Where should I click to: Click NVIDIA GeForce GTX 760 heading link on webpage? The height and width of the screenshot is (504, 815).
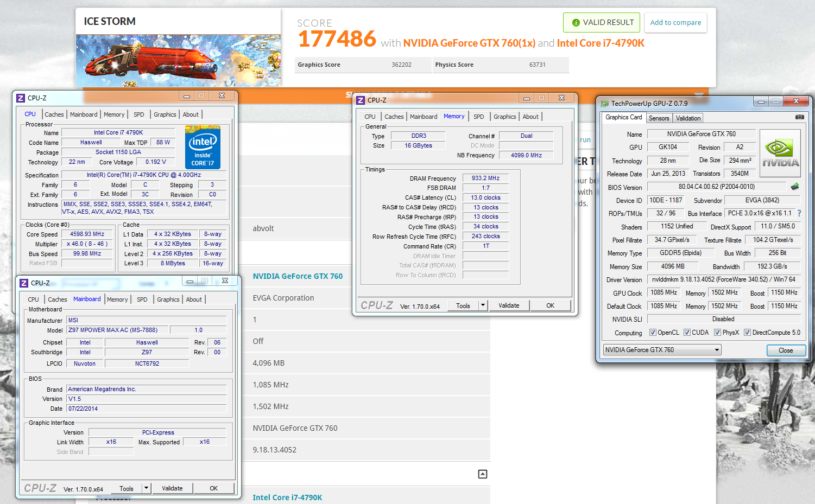(298, 276)
